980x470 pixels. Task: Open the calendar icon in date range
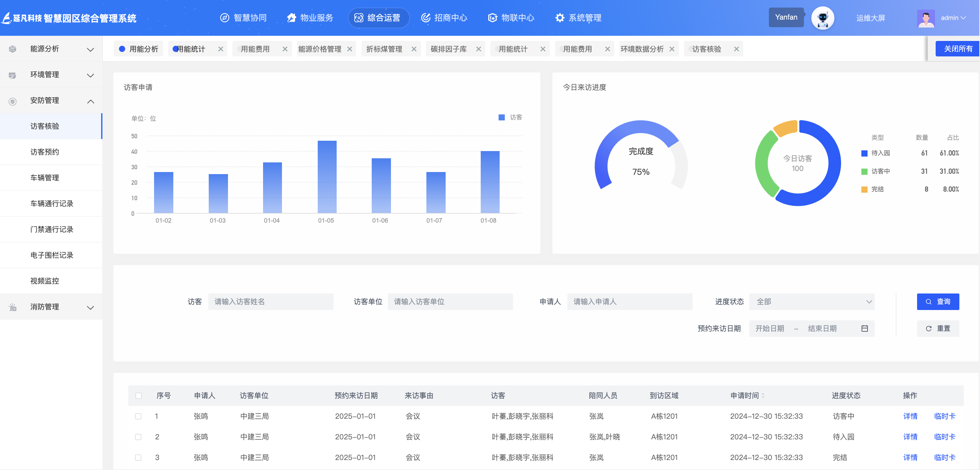coord(864,329)
